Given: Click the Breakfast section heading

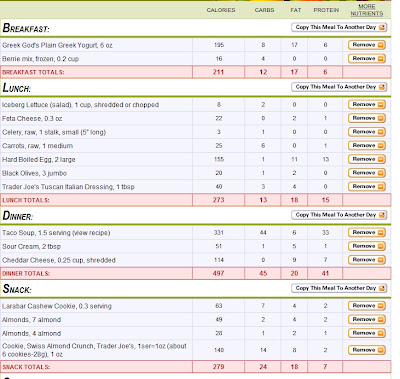Looking at the screenshot, I should click(26, 28).
